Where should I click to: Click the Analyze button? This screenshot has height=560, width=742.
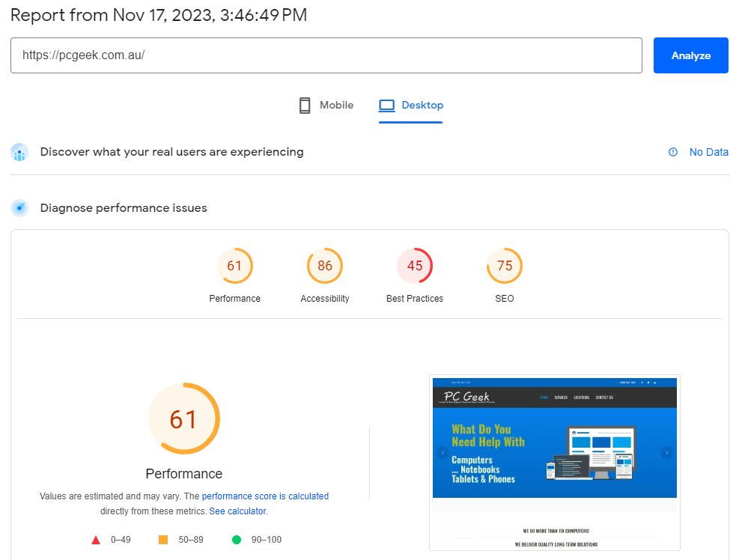pos(690,55)
